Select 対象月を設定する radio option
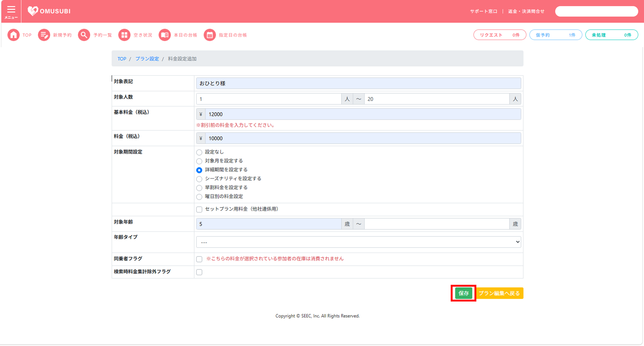644x346 pixels. click(199, 161)
